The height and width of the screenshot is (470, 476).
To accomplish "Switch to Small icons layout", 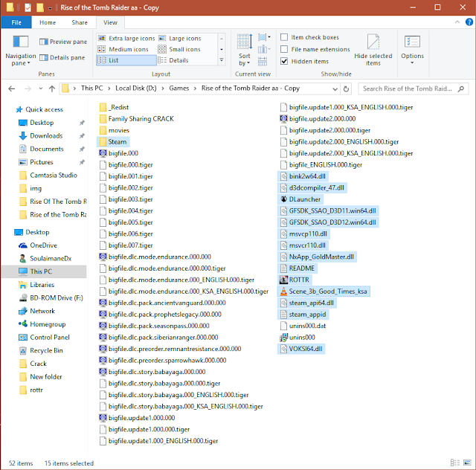I will (179, 49).
